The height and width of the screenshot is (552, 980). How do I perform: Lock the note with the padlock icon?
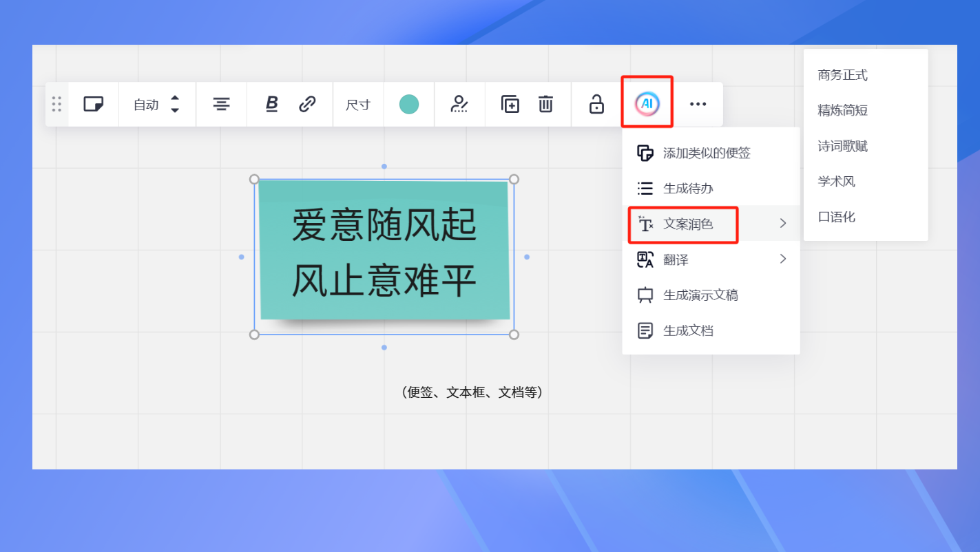pyautogui.click(x=596, y=104)
